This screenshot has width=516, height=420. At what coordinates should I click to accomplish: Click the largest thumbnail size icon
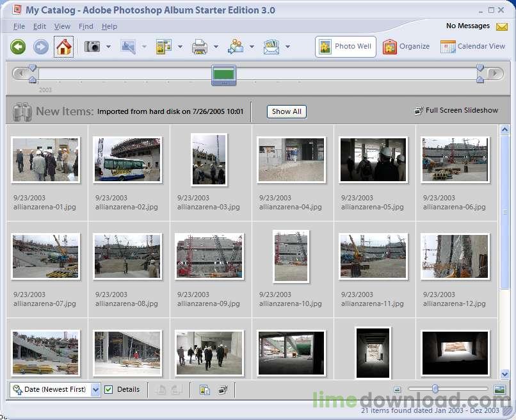click(x=499, y=389)
